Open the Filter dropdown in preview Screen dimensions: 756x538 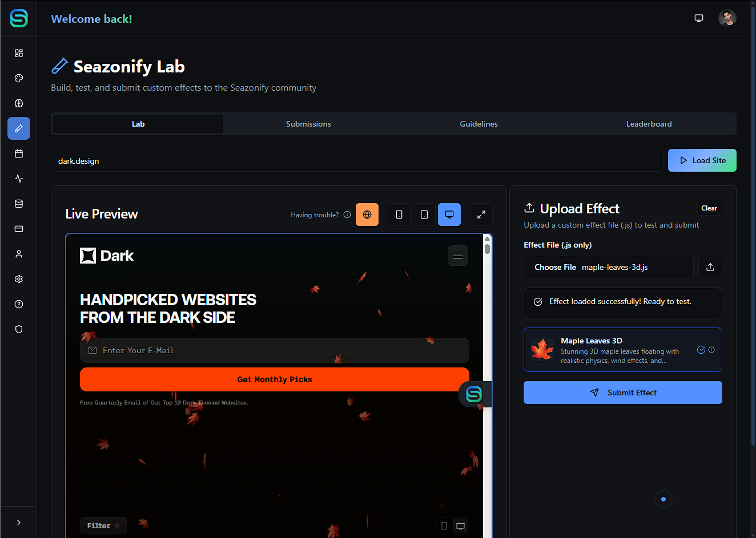[103, 526]
